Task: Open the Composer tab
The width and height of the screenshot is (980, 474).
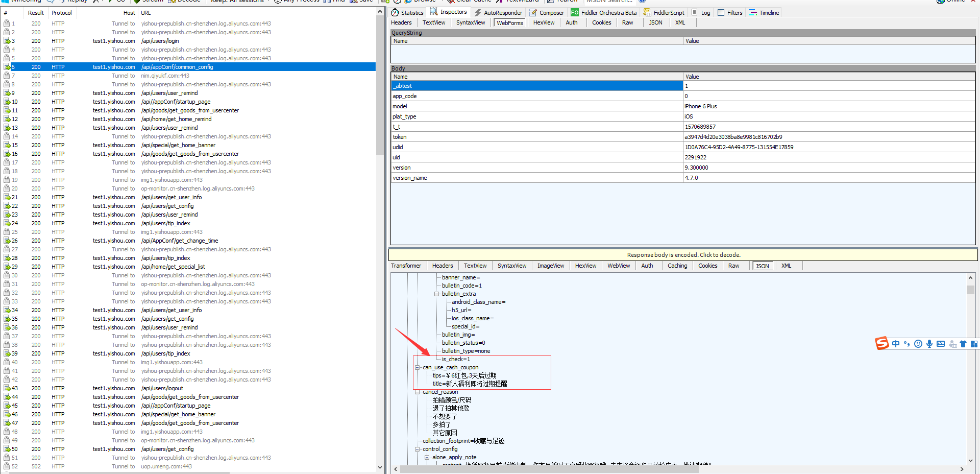Action: [x=547, y=13]
